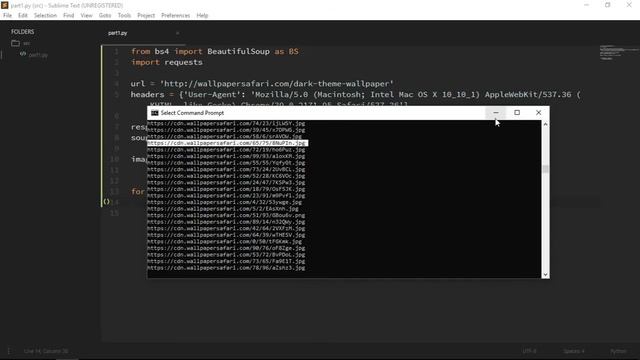Open the Selection menu
The height and width of the screenshot is (360, 640).
click(x=45, y=16)
